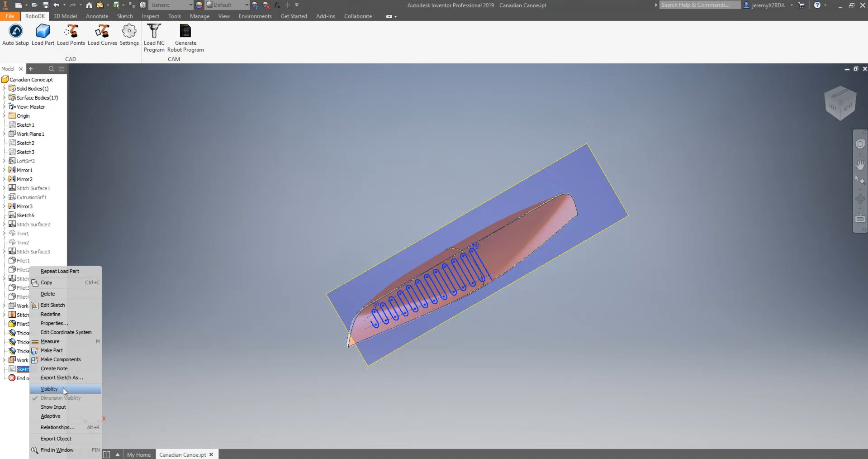Click the RoboDK Auto Setup icon
This screenshot has width=868, height=459.
[15, 31]
